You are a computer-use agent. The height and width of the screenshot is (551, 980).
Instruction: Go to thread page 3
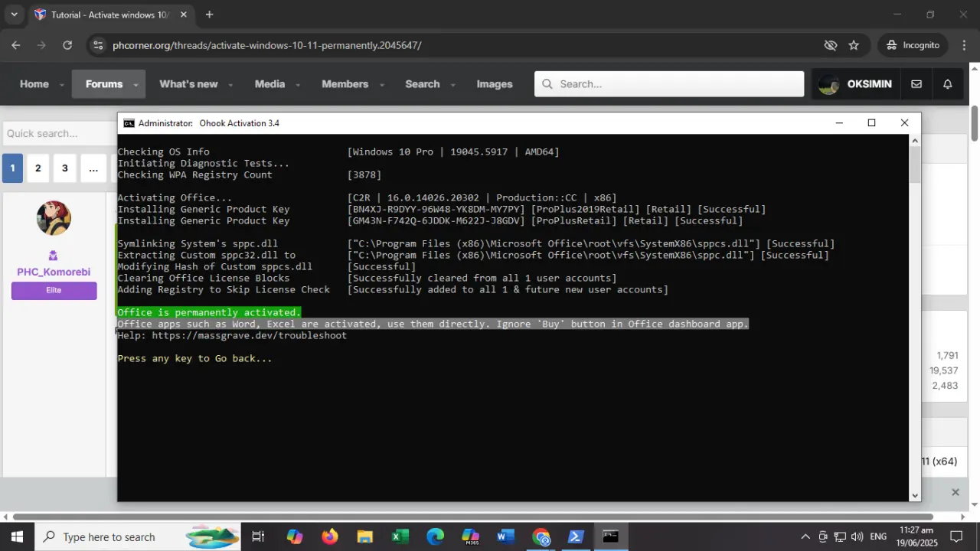pyautogui.click(x=65, y=168)
